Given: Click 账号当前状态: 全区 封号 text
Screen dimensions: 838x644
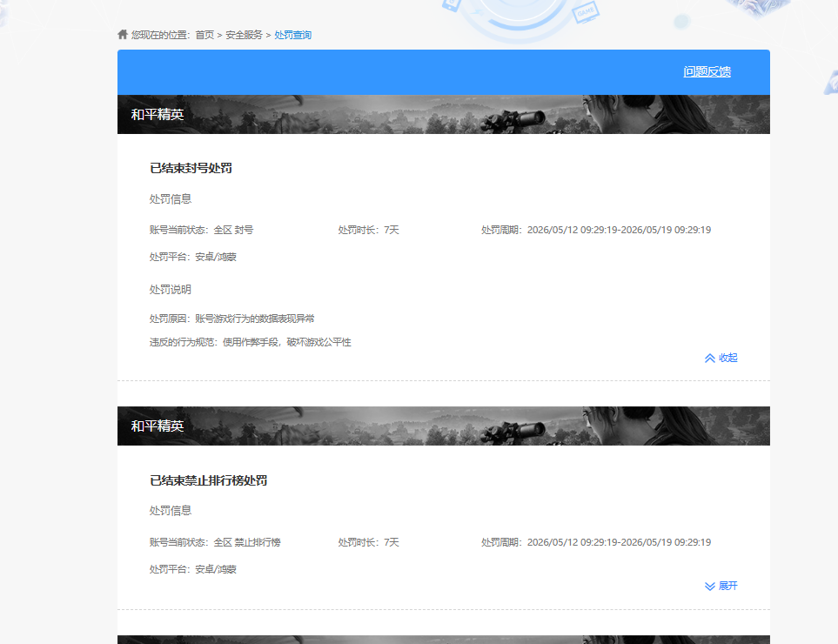Looking at the screenshot, I should (202, 230).
